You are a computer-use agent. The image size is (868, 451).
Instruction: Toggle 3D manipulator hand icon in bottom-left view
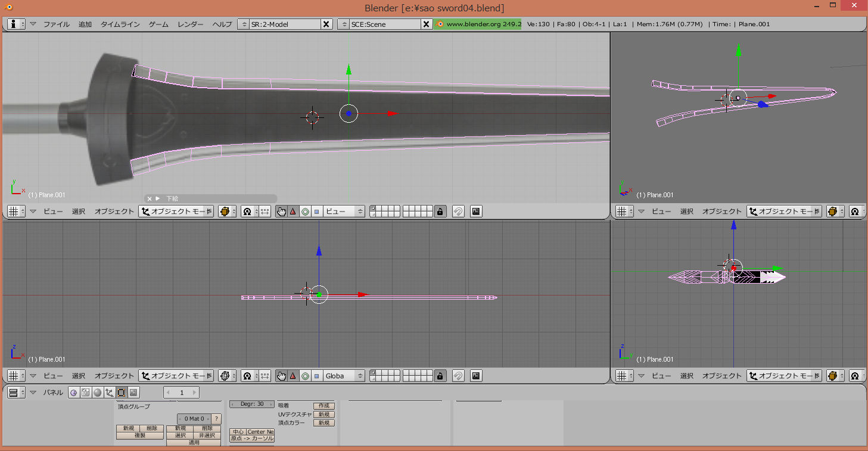pos(281,376)
